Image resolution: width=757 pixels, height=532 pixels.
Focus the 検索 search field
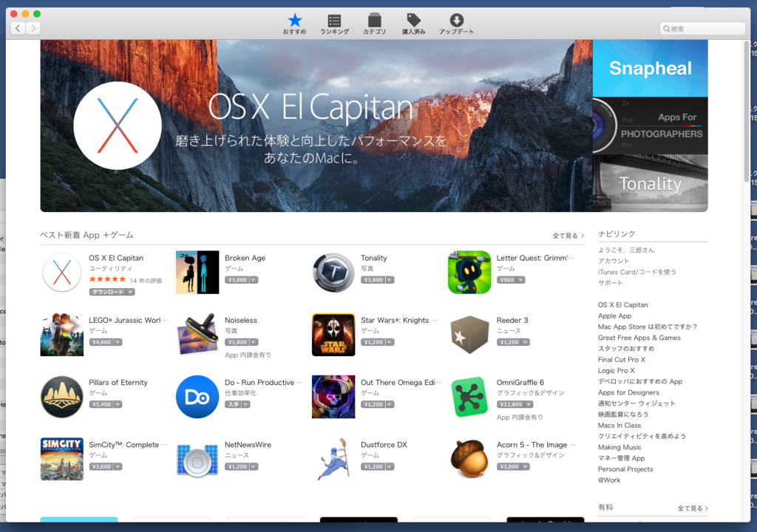point(702,29)
